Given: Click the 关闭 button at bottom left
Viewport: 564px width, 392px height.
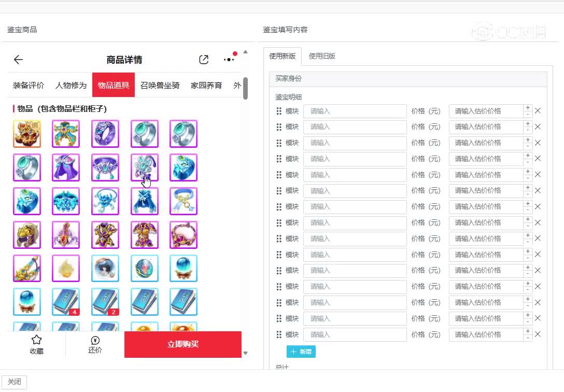Looking at the screenshot, I should tap(14, 382).
